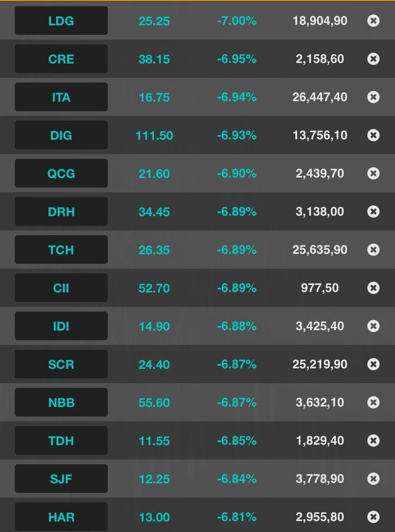Click the 111.50 price of DIG
395x532 pixels.
[154, 136]
